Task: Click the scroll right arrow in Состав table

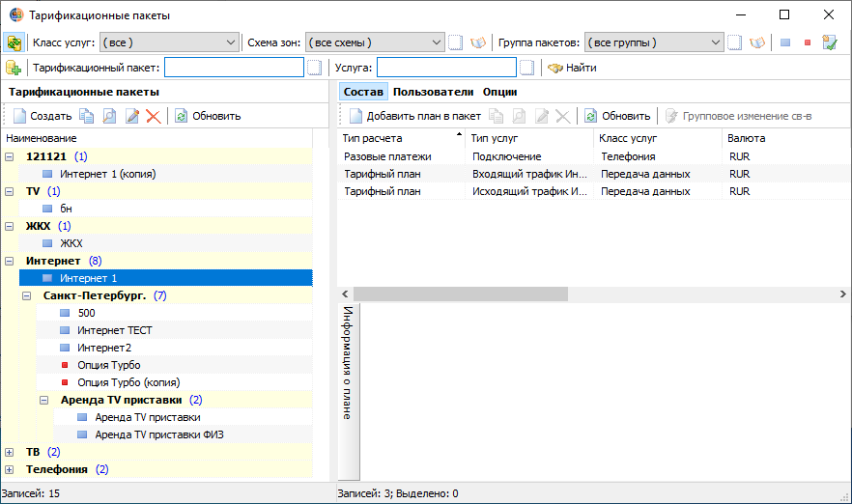Action: 842,294
